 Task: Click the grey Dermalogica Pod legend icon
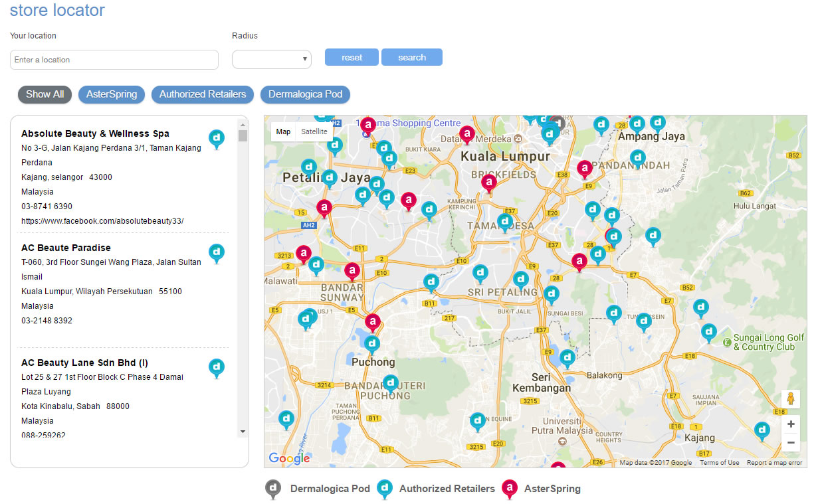click(273, 489)
